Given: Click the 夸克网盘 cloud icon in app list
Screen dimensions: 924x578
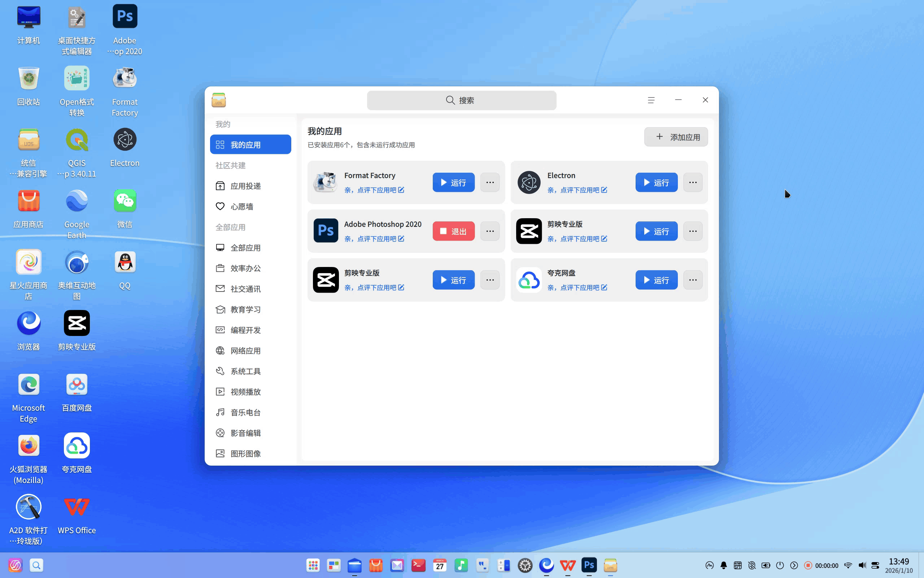Looking at the screenshot, I should coord(529,280).
